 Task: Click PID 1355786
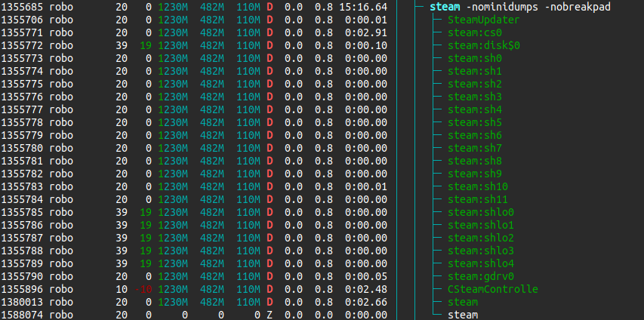[22, 225]
